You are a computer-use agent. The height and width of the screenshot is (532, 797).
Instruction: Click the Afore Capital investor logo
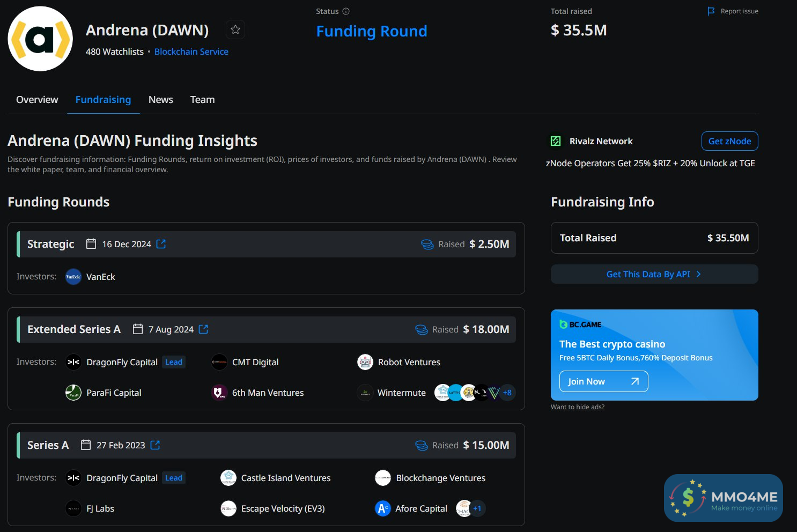(382, 508)
